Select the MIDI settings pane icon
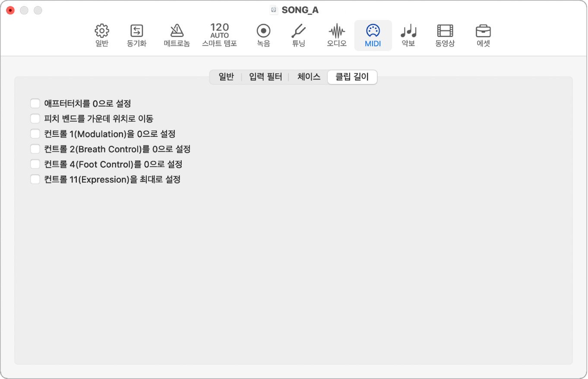Screen dimensions: 588x379 pyautogui.click(x=373, y=35)
